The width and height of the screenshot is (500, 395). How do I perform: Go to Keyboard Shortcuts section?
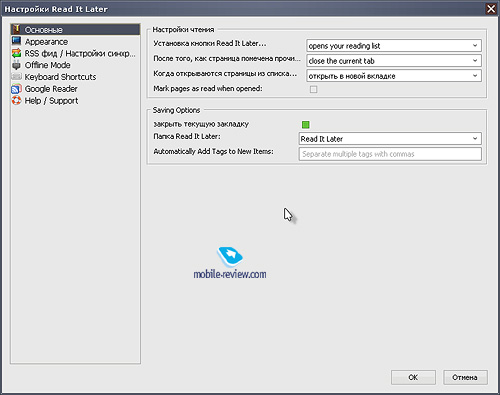click(75, 77)
